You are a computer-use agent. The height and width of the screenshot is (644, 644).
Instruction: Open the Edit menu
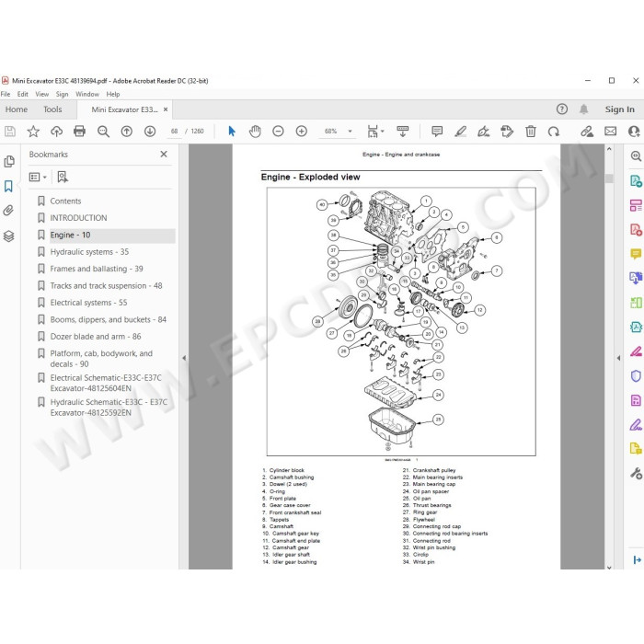click(x=23, y=94)
